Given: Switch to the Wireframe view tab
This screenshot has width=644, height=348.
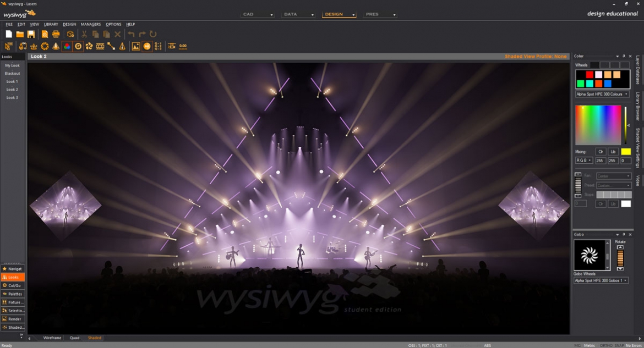Looking at the screenshot, I should (52, 338).
